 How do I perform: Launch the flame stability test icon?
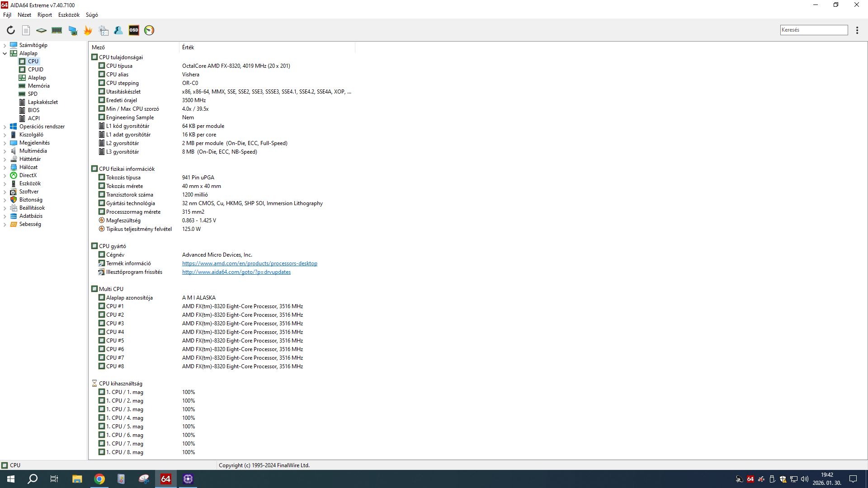[x=88, y=30]
